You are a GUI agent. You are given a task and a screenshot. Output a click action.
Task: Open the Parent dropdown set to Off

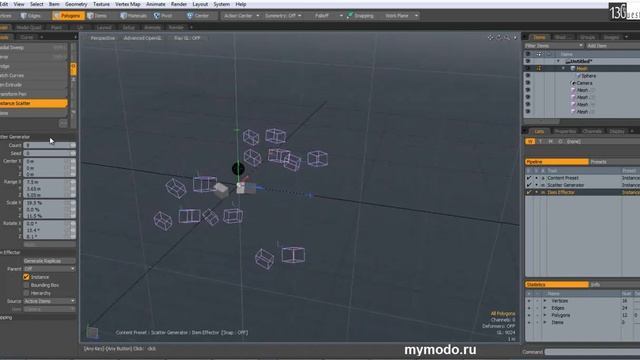pos(49,269)
